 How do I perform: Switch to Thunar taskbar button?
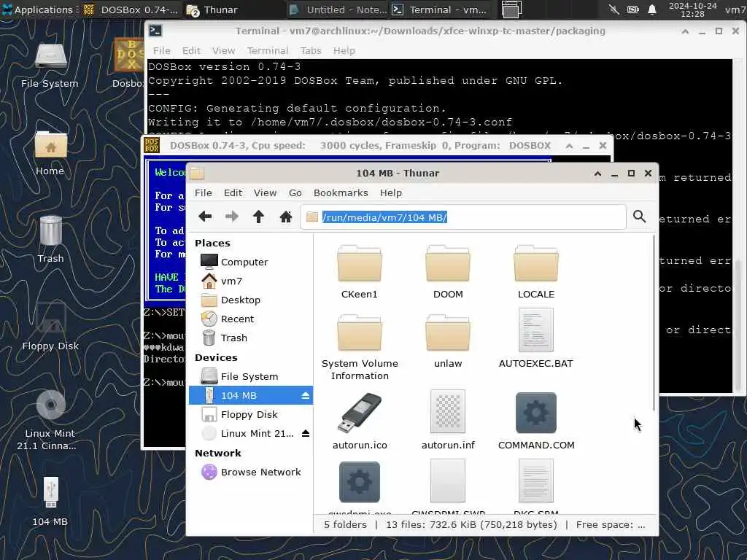pos(212,9)
